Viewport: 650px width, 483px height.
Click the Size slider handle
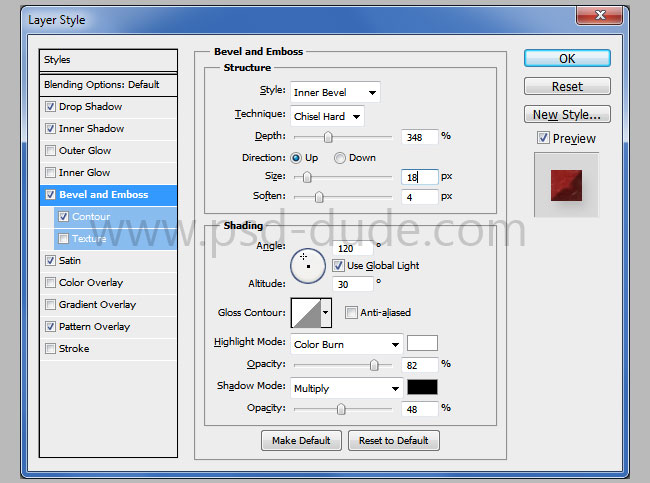pos(307,177)
